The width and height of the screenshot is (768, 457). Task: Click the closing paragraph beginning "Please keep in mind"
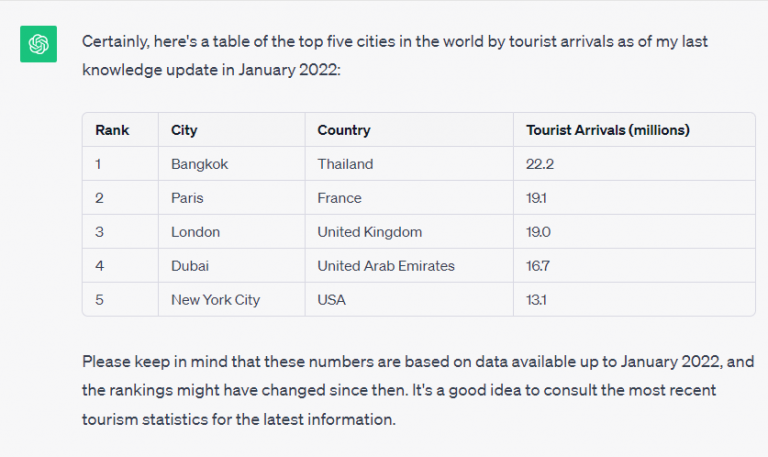click(418, 390)
